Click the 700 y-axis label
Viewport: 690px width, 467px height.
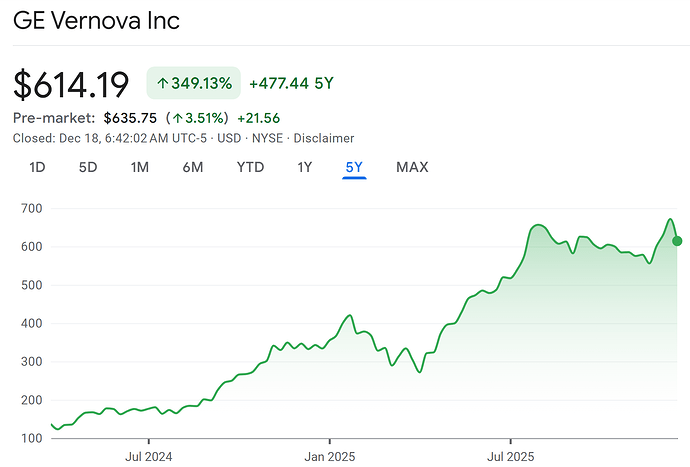32,208
